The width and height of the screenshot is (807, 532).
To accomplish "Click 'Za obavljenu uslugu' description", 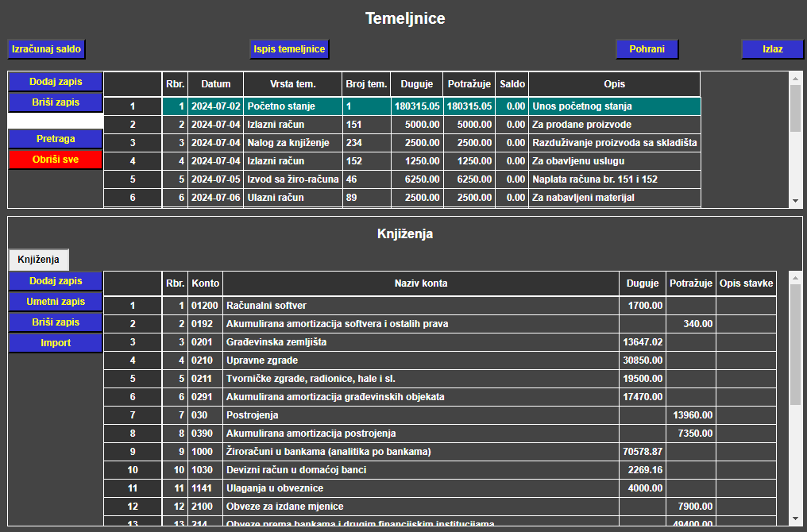I will (615, 161).
